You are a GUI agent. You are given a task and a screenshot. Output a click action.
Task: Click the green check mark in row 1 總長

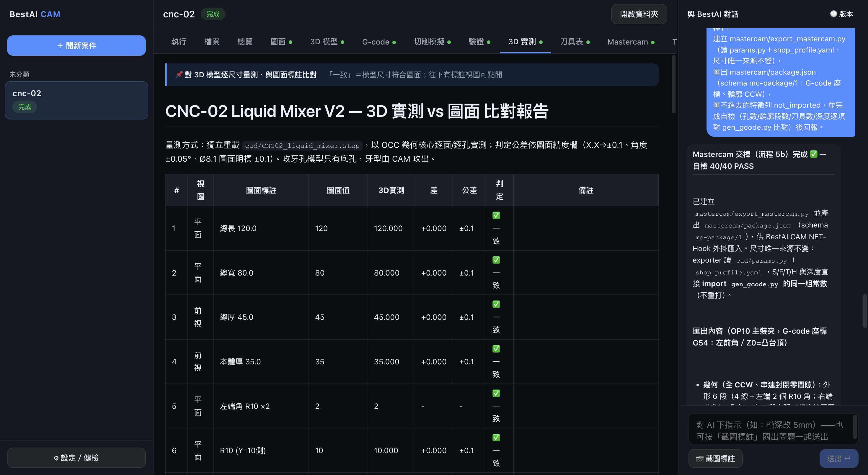coord(496,215)
